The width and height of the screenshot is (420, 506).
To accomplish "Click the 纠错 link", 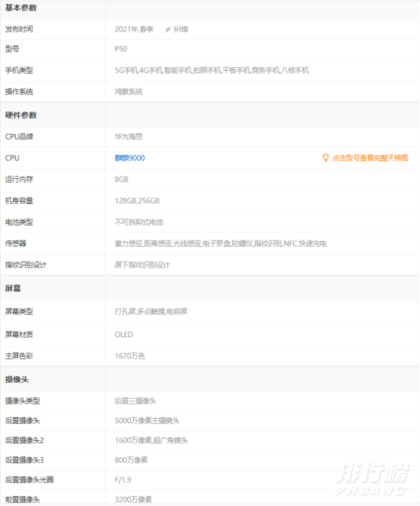I will (x=181, y=29).
